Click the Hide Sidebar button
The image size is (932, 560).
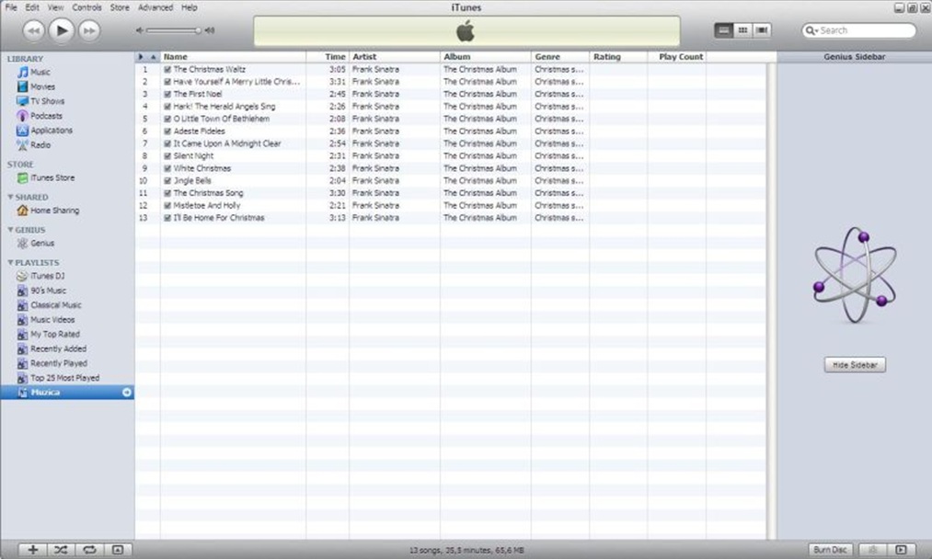854,365
